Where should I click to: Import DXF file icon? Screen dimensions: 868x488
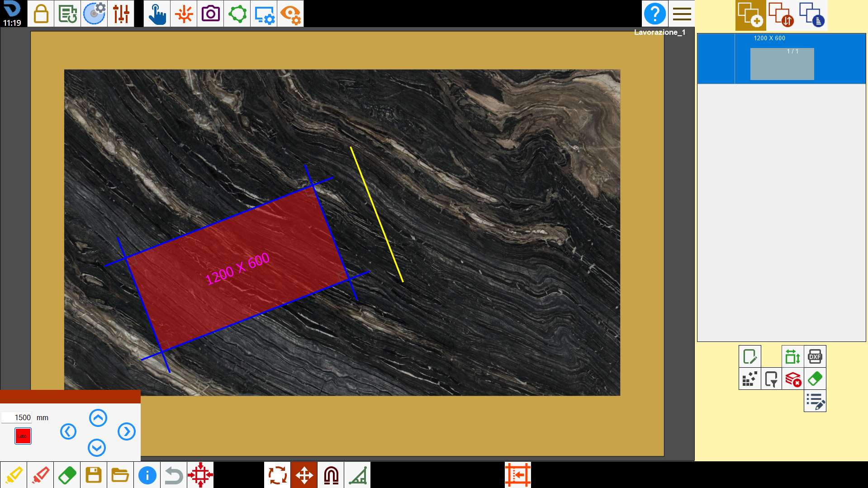[x=815, y=356]
